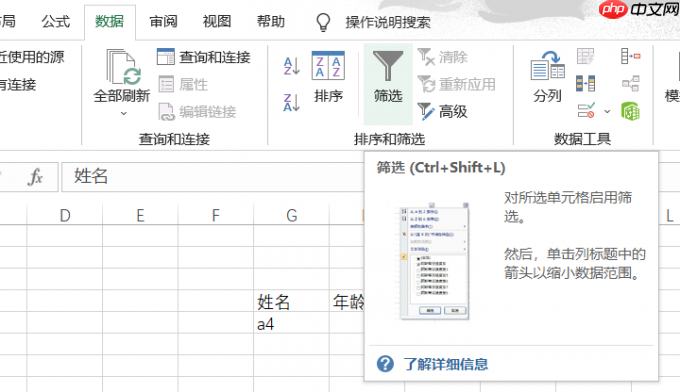Click the Consolidate icon
The width and height of the screenshot is (680, 392).
click(x=631, y=56)
